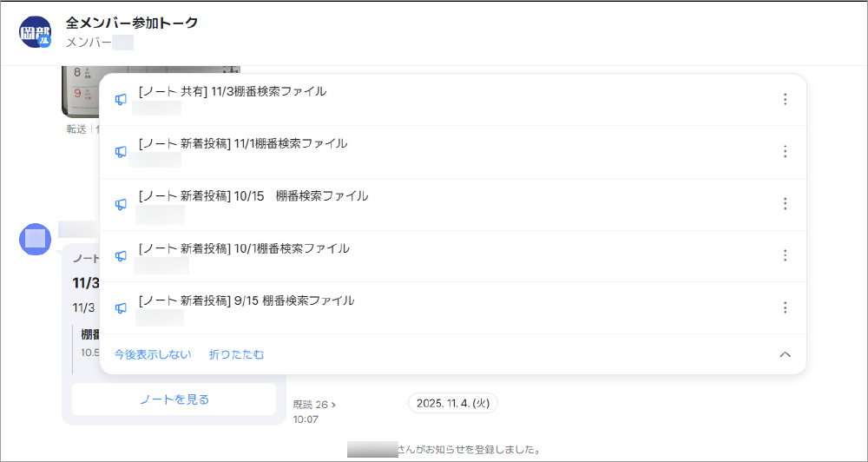Open more options for 10/1棚番検索ファイル notice
Viewport: 868px width, 462px height.
[785, 255]
